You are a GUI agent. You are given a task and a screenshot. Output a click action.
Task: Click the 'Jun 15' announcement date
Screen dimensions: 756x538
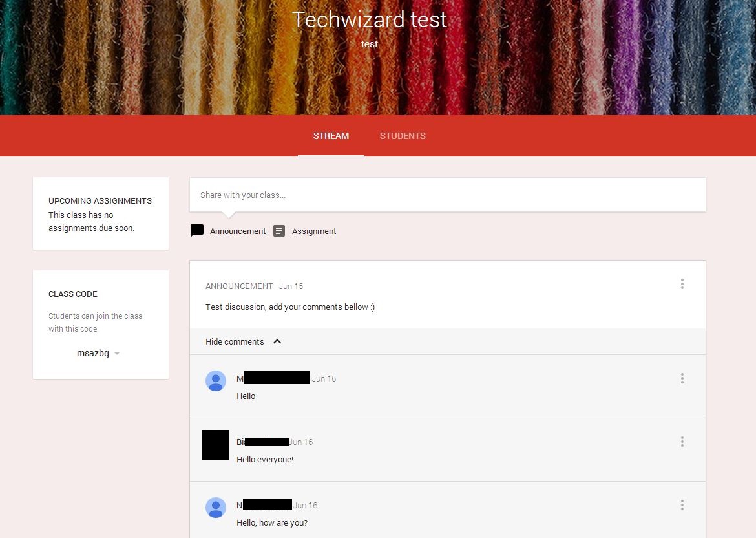291,286
